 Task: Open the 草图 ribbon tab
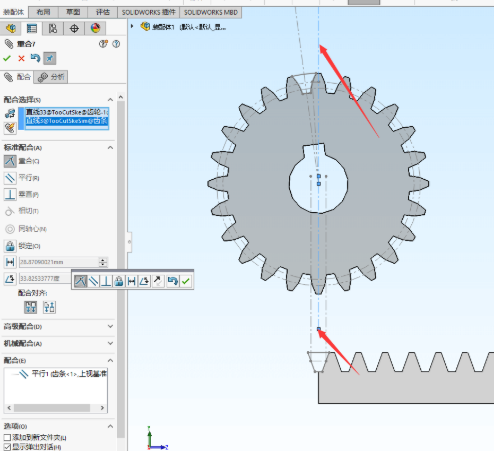click(x=73, y=12)
